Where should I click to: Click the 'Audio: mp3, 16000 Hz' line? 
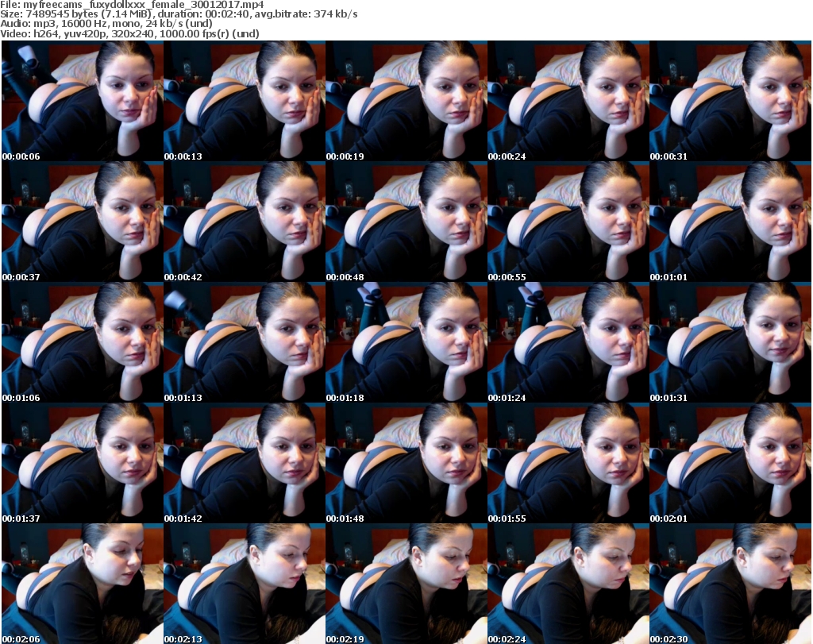[x=106, y=24]
